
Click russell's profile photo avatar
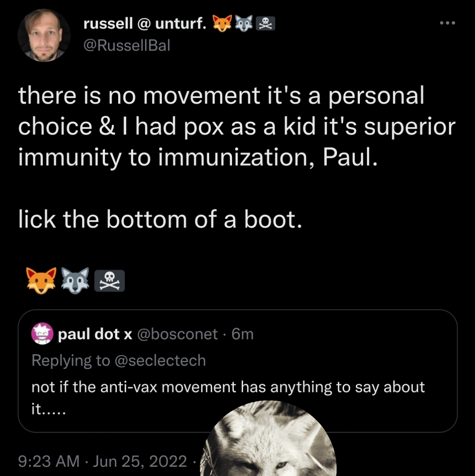[44, 35]
